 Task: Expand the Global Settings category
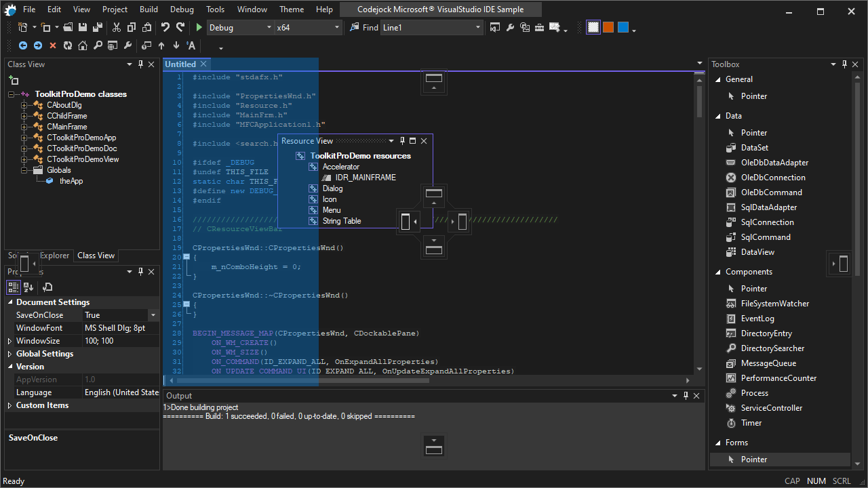tap(9, 354)
